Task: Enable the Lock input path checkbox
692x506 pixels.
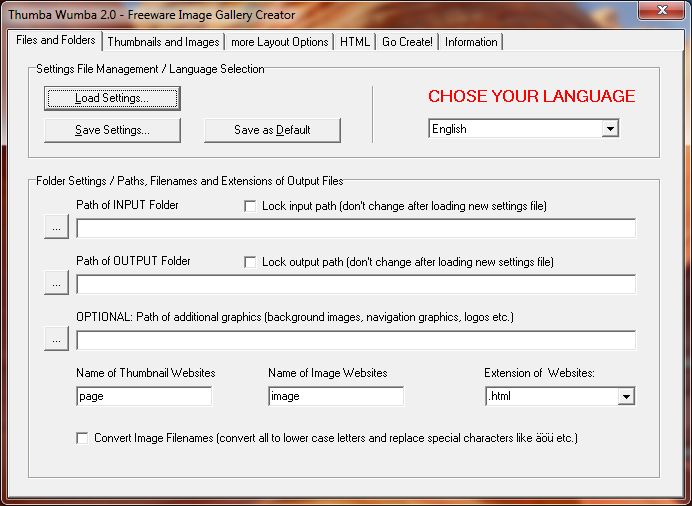Action: pos(250,206)
